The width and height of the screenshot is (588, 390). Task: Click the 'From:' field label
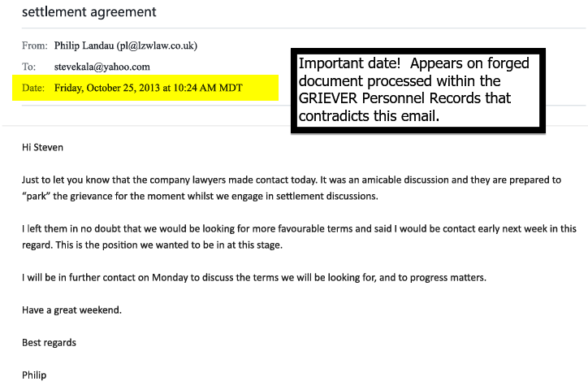pyautogui.click(x=34, y=45)
